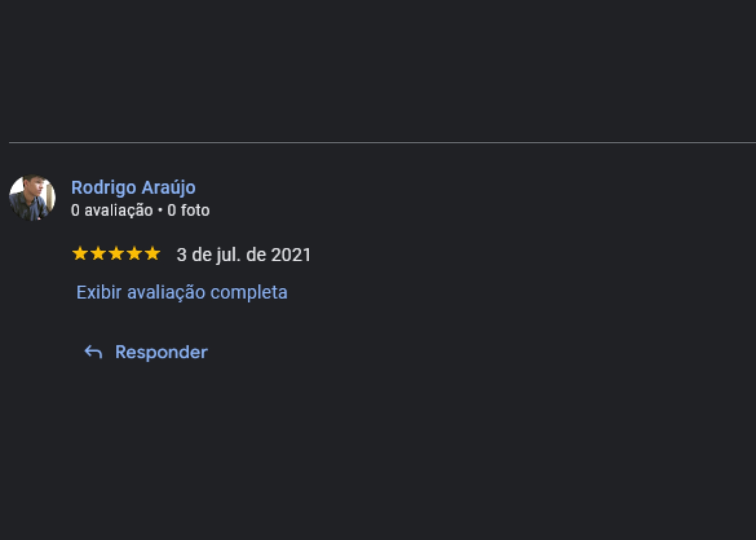Click 'Araújo' in the reviewer heading
This screenshot has width=756, height=540.
(169, 187)
